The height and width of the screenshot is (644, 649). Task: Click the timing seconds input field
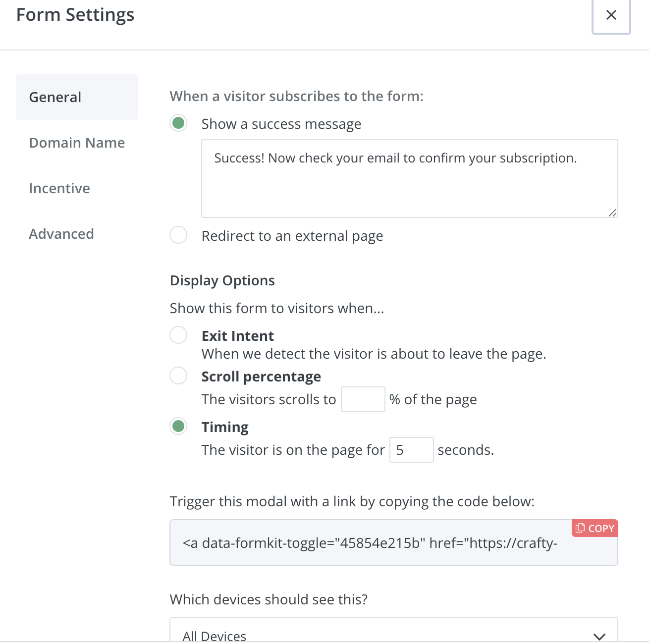[412, 450]
